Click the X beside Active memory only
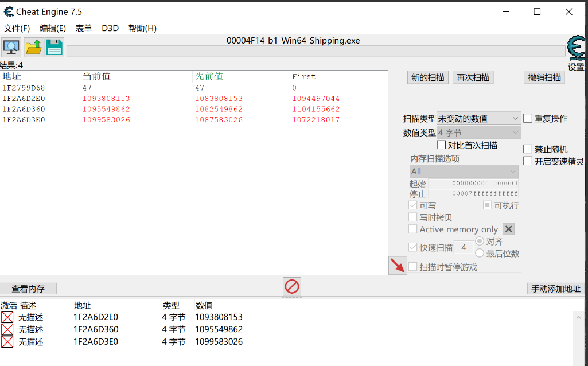 (x=508, y=229)
